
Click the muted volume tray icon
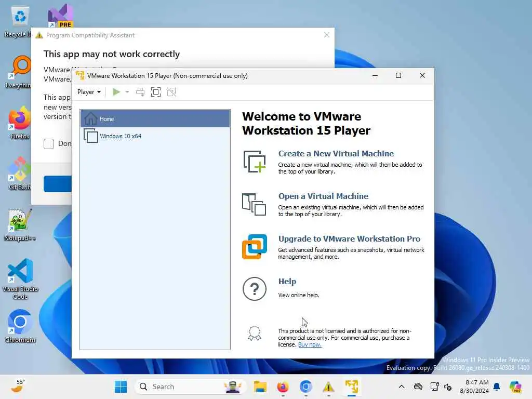click(448, 387)
